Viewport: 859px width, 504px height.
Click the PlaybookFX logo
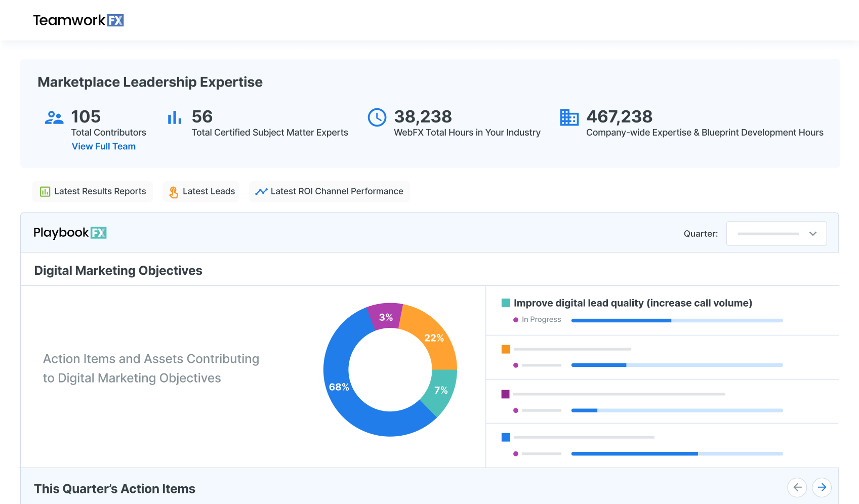pos(70,233)
